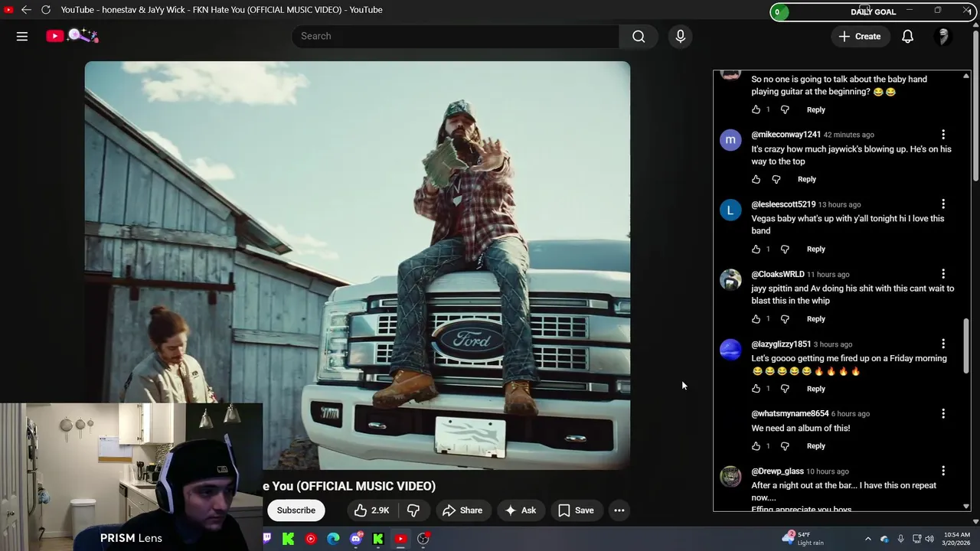Like @CloaksWRLD's comment

coord(756,318)
